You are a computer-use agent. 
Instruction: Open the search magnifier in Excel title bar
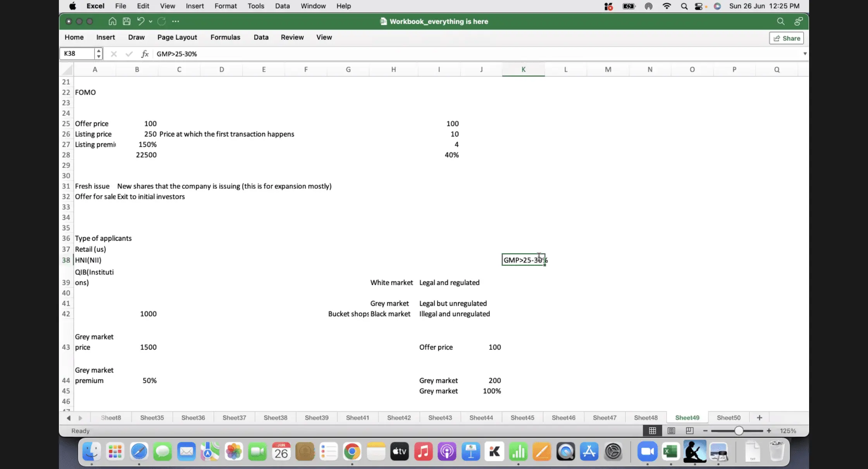tap(780, 21)
